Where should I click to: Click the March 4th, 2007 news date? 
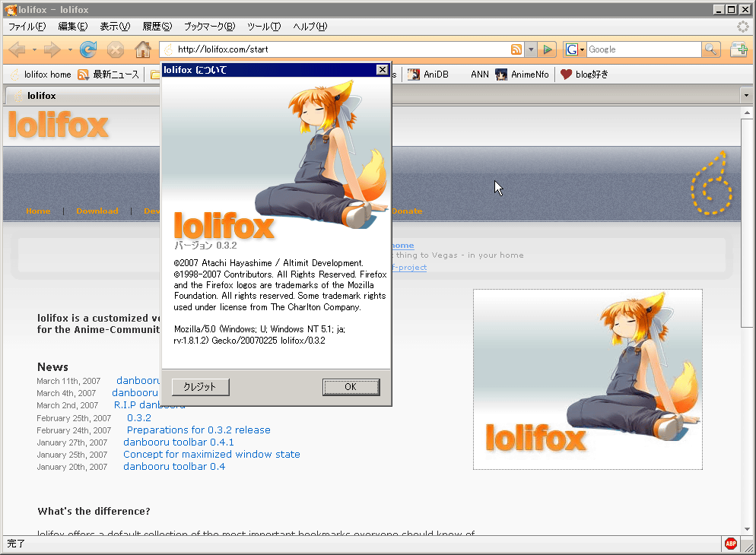click(x=66, y=393)
